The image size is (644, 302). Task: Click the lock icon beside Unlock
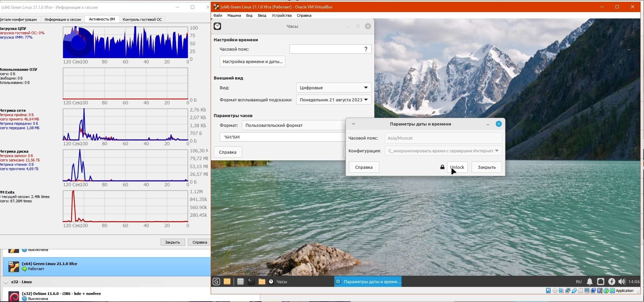[442, 167]
